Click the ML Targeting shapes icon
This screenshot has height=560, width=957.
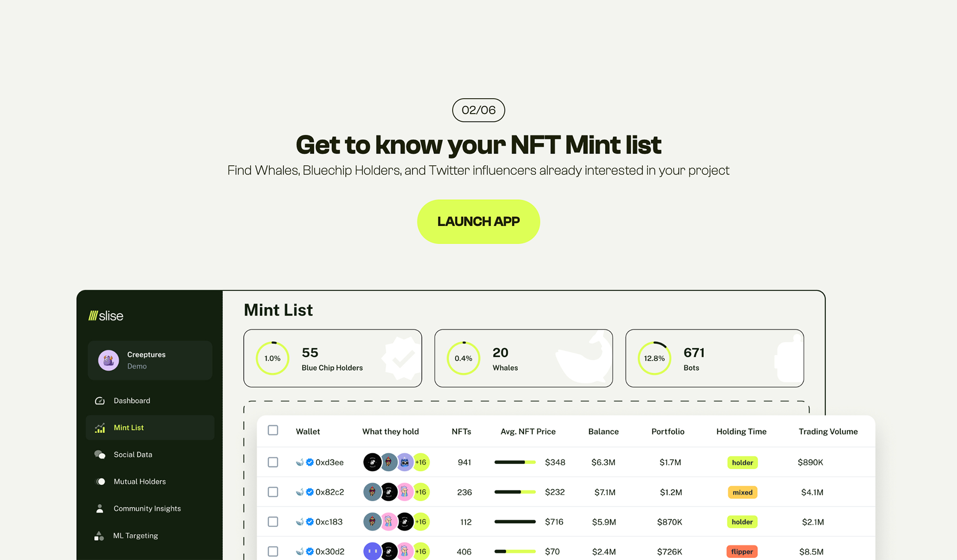[x=99, y=536]
